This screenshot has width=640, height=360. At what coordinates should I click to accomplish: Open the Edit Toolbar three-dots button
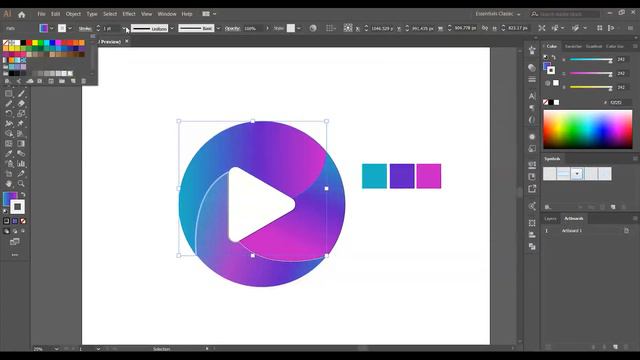tap(15, 255)
